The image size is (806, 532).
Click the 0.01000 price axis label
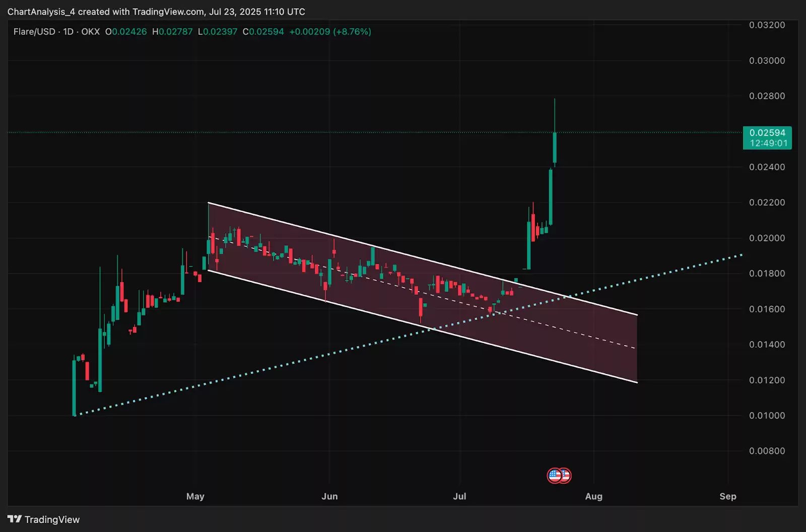click(767, 416)
